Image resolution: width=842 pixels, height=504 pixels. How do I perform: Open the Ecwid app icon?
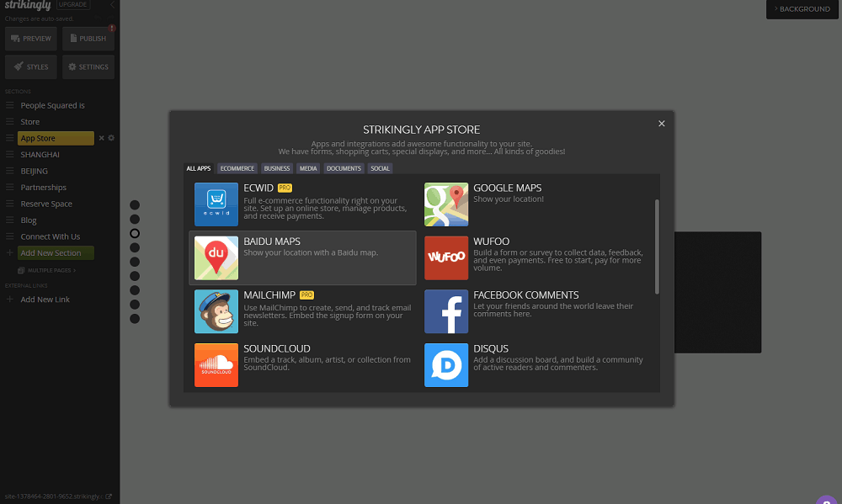[x=216, y=204]
